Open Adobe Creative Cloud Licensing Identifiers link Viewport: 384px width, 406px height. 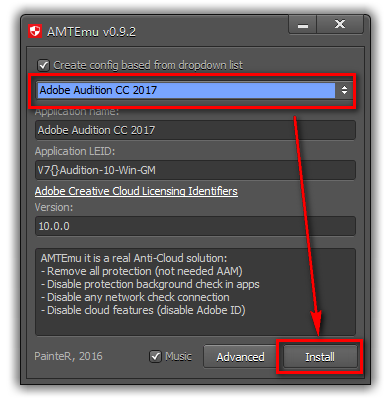point(136,191)
